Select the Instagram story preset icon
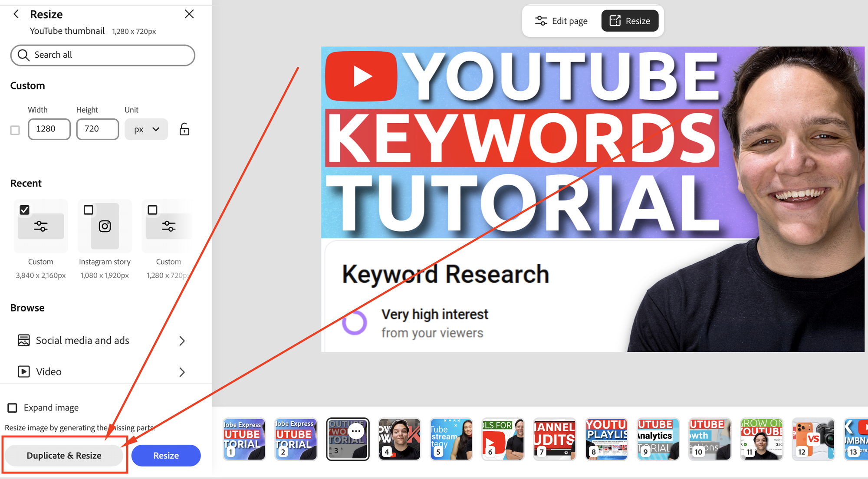 pos(105,226)
